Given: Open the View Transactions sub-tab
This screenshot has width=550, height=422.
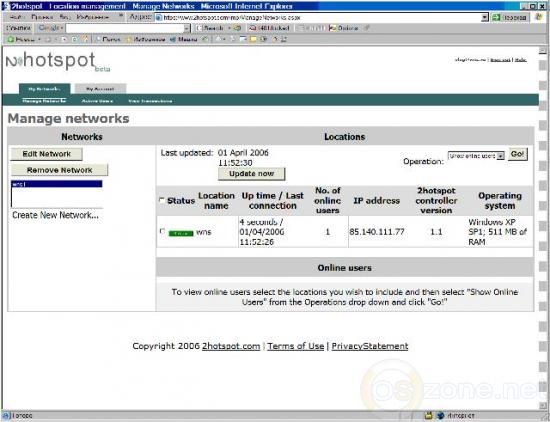Looking at the screenshot, I should coord(150,101).
